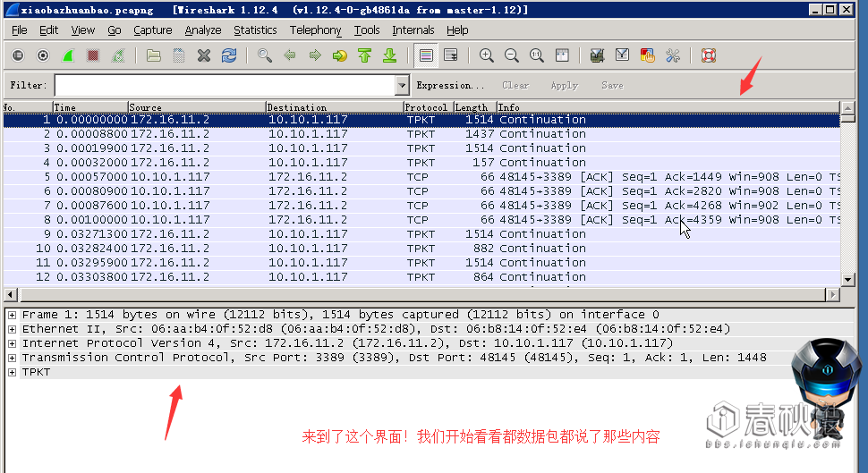Screen dimensions: 868x473
Task: Start a new capture with shark fin icon
Action: (68, 55)
